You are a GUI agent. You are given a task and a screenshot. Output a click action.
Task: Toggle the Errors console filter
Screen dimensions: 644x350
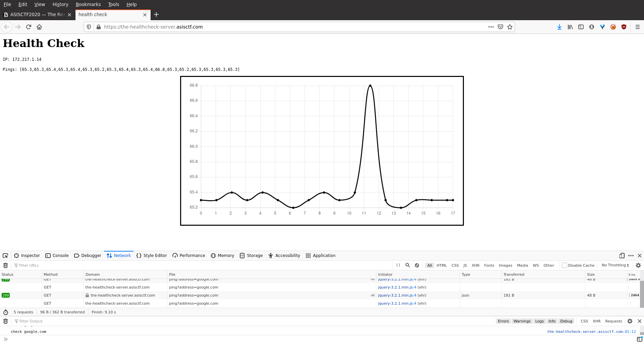(503, 321)
